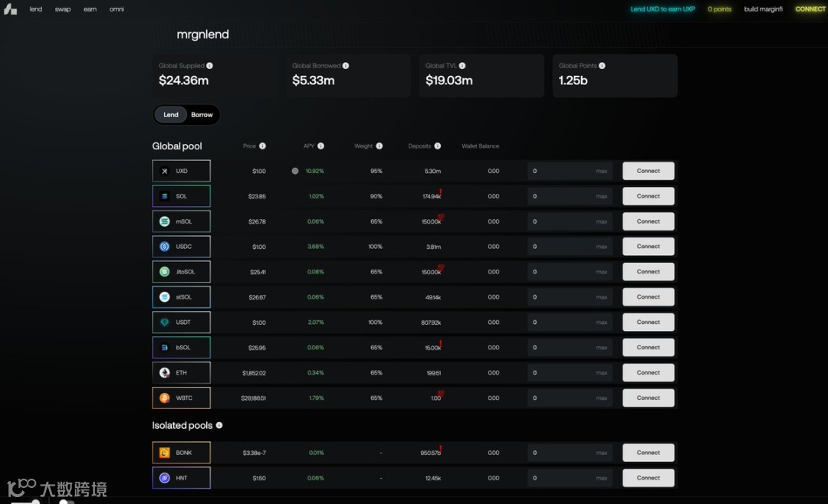Click the marginfi logo icon
Viewport: 828px width, 504px height.
[x=10, y=9]
